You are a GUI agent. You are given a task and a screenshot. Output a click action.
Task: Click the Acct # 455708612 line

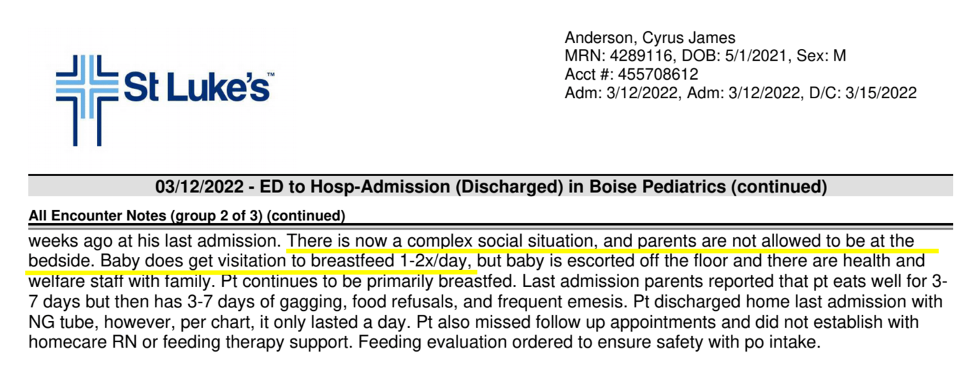pyautogui.click(x=631, y=75)
